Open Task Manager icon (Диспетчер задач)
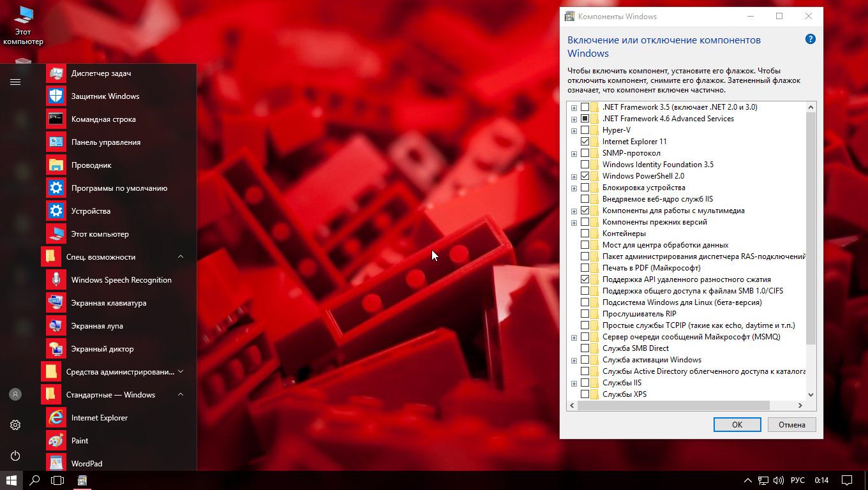 pyautogui.click(x=56, y=73)
